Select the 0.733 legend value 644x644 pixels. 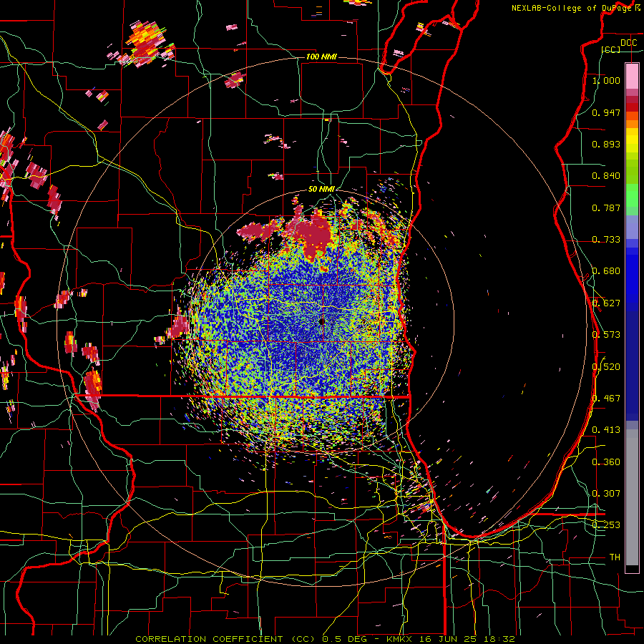click(x=606, y=240)
